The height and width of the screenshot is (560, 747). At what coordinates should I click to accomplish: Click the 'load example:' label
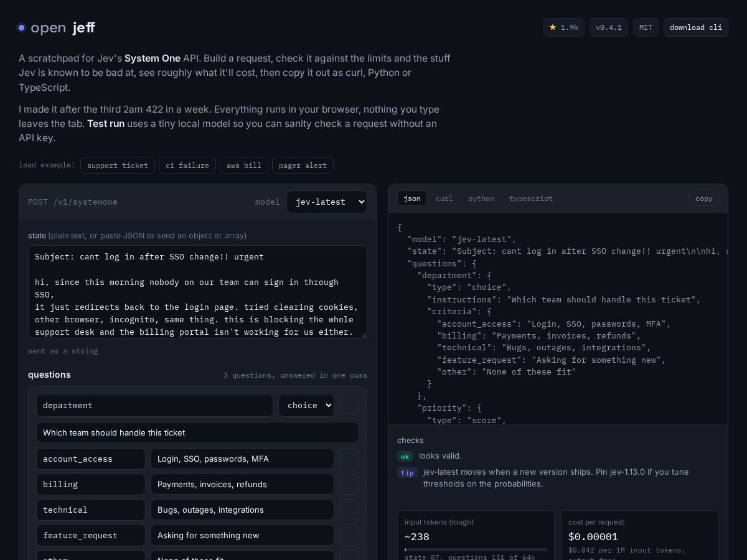pos(47,165)
